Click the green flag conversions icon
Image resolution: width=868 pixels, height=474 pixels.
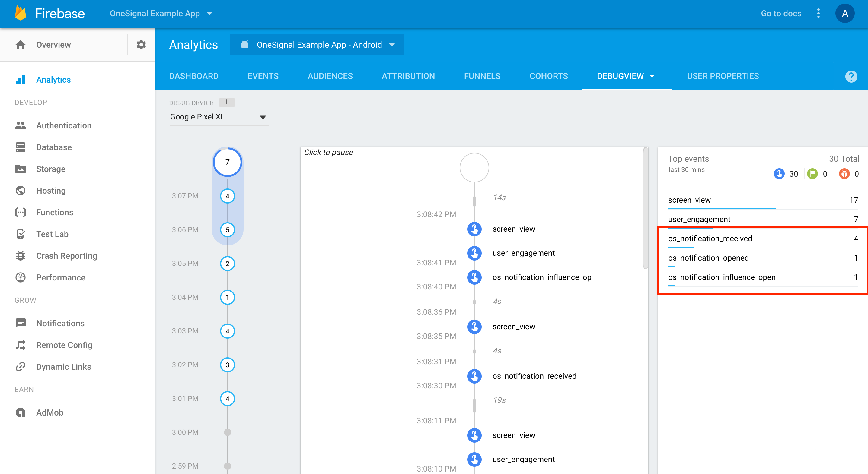(x=812, y=174)
